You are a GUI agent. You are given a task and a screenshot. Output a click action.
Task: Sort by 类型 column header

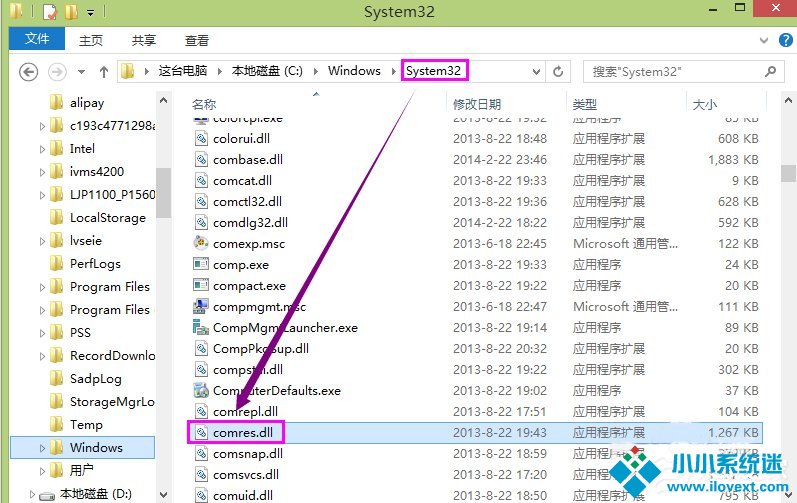coord(584,104)
